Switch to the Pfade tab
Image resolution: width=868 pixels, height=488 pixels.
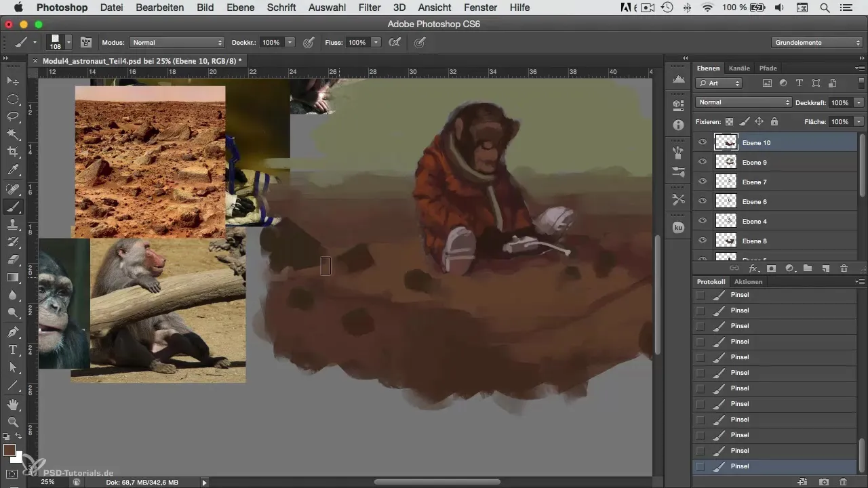(x=768, y=68)
